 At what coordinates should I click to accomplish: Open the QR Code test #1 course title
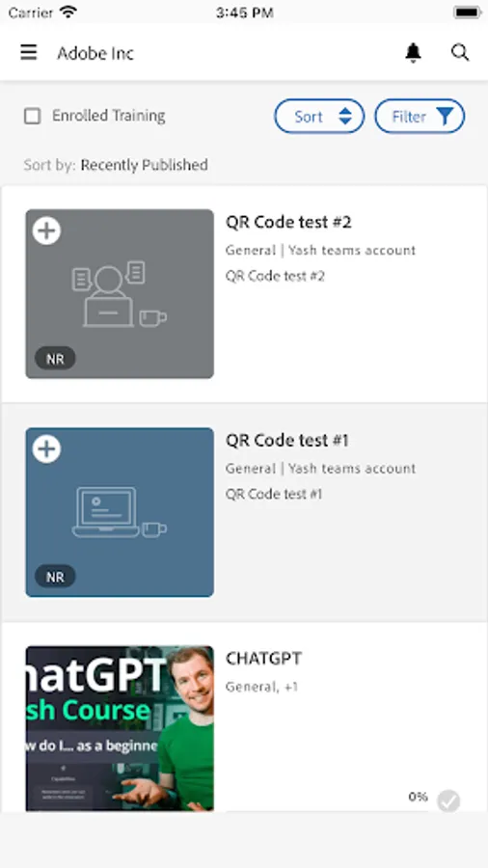pos(287,440)
